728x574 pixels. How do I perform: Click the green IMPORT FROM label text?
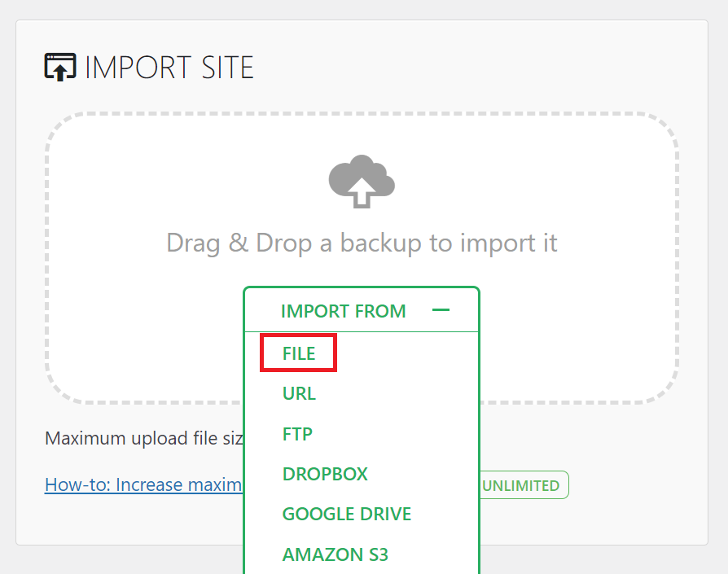344,311
